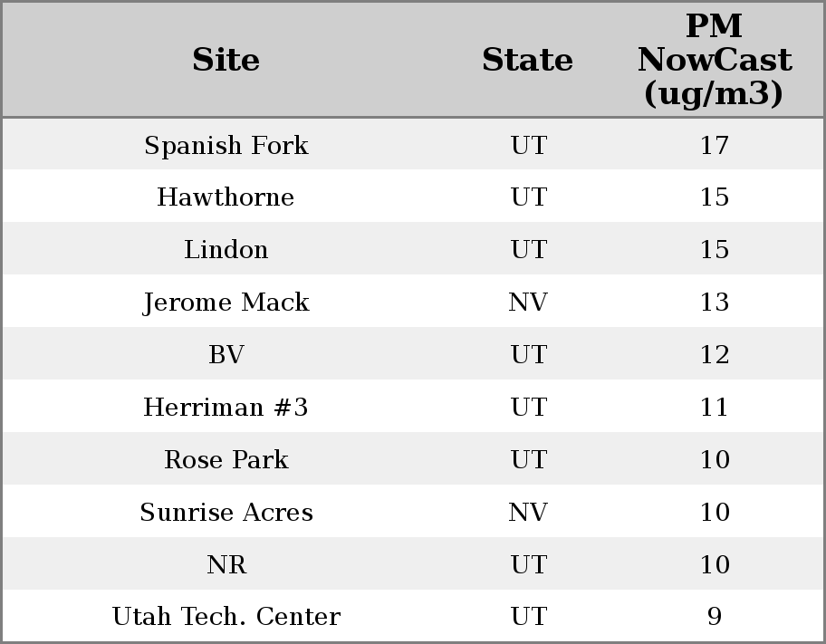Select the Jerome Mack site cell
This screenshot has height=644, width=826.
pyautogui.click(x=226, y=303)
